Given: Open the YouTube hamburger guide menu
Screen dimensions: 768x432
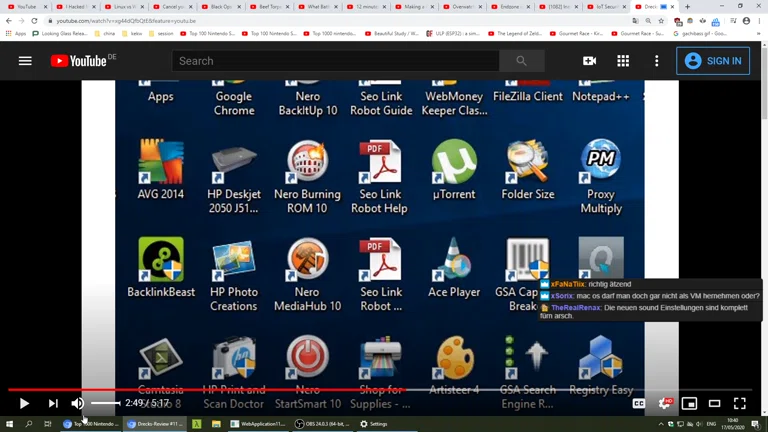Looking at the screenshot, I should [x=25, y=61].
